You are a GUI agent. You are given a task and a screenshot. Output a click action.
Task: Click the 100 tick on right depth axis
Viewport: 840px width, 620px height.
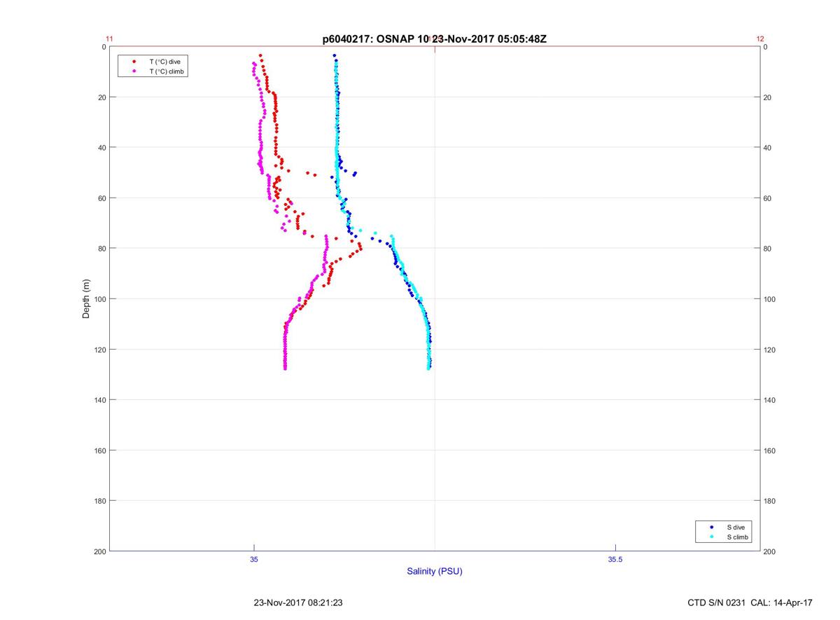click(770, 299)
